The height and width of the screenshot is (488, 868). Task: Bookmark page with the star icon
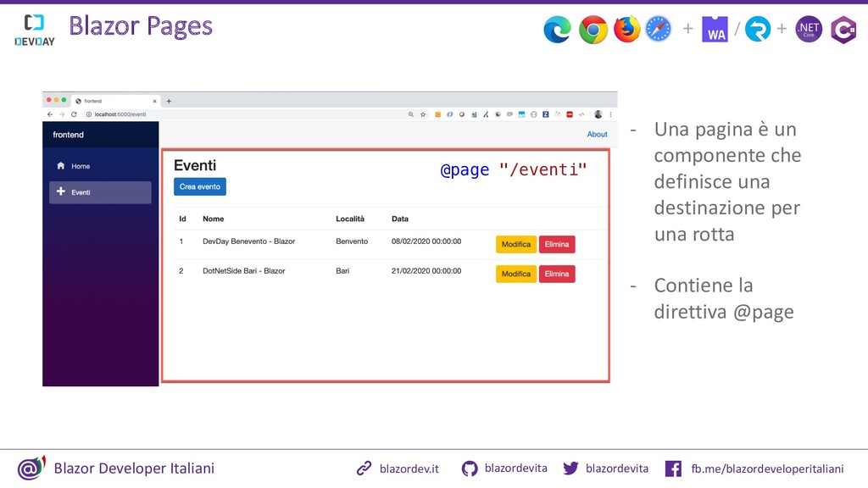(x=423, y=114)
